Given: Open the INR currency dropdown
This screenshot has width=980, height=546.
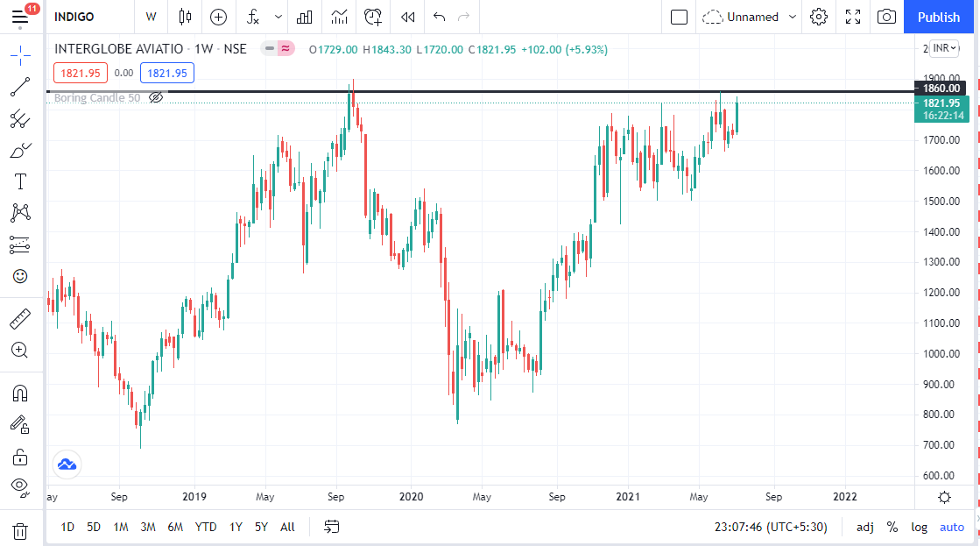Looking at the screenshot, I should pyautogui.click(x=944, y=48).
